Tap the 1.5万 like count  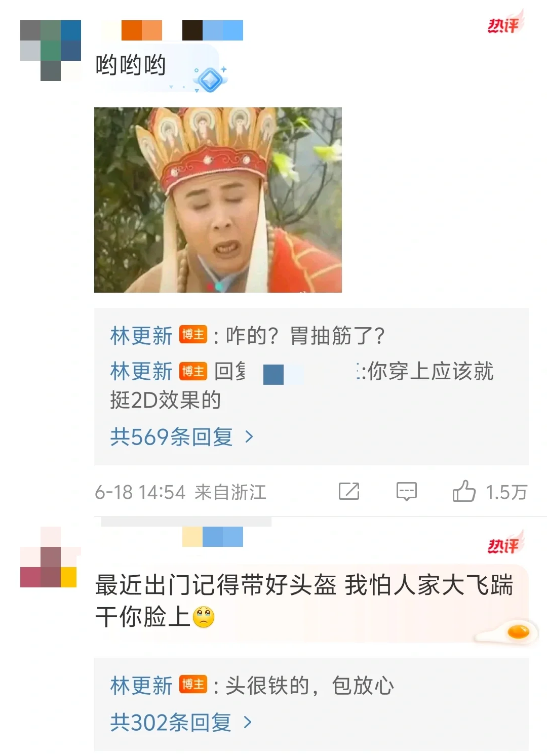pos(506,492)
